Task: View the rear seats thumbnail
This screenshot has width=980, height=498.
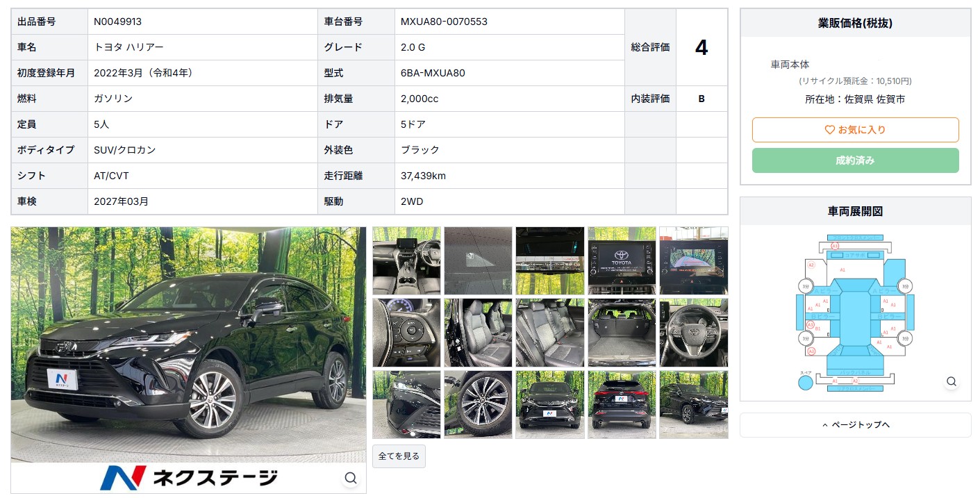Action: pyautogui.click(x=549, y=333)
